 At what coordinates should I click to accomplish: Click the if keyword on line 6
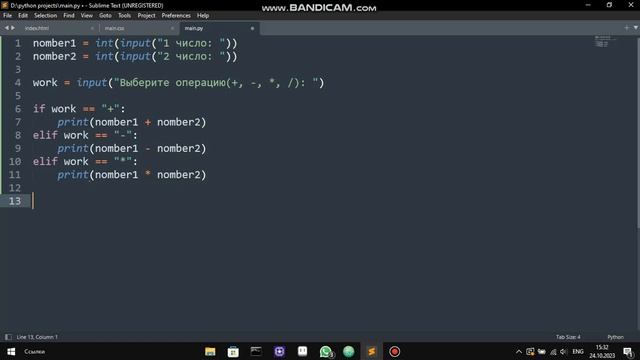(x=39, y=109)
